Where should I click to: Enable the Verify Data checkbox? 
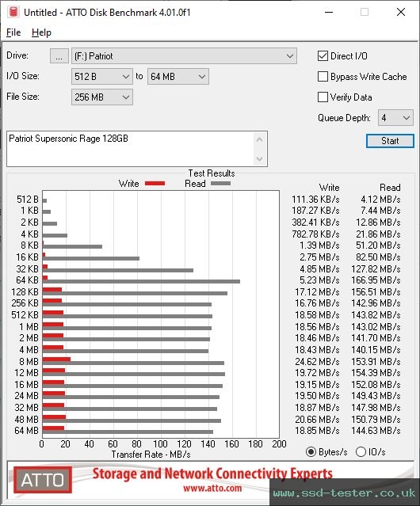pyautogui.click(x=323, y=97)
